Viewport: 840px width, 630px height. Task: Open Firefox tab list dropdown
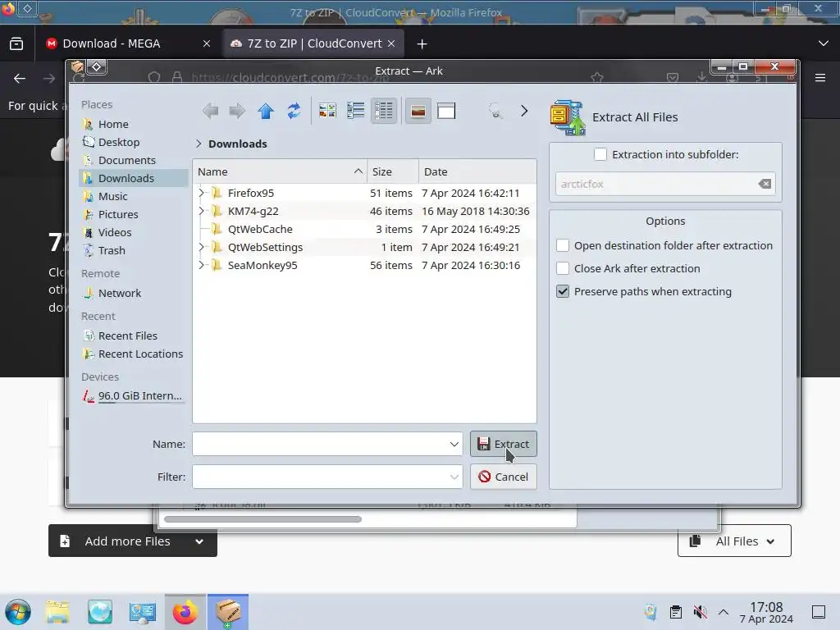[x=824, y=43]
